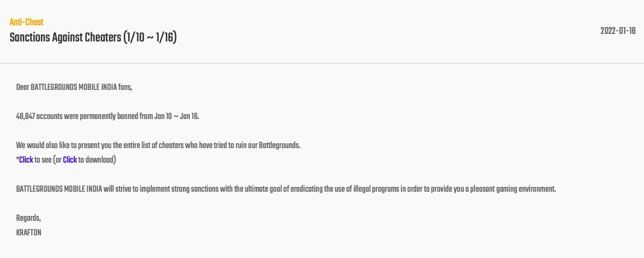Click the 'Sanctions Against Cheaters' post title
Screen dimensions: 644x258
tap(65, 38)
